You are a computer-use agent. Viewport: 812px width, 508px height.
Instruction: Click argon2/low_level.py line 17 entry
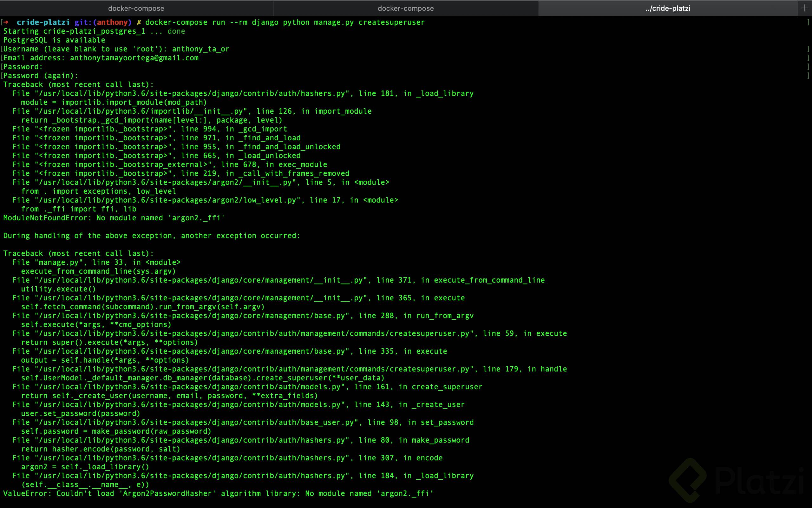(205, 200)
